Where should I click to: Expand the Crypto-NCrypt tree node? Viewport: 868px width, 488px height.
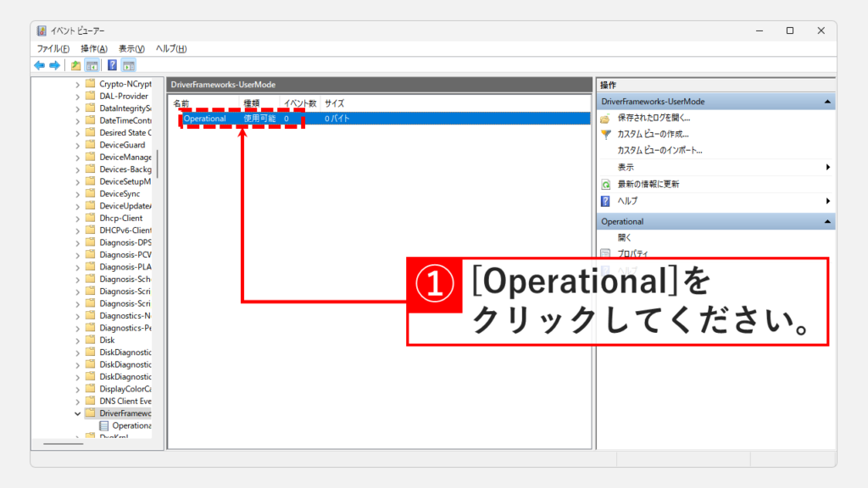point(77,84)
